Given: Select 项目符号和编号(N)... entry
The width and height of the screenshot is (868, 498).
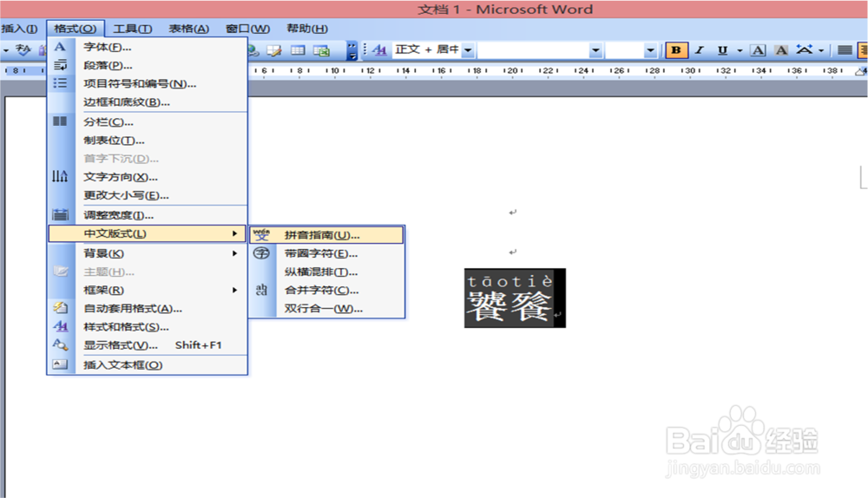Looking at the screenshot, I should (x=148, y=83).
